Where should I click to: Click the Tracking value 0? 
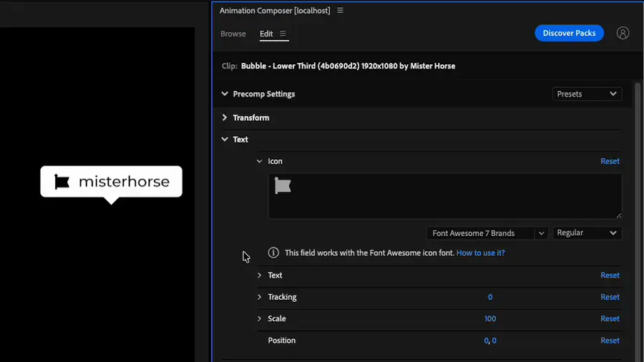coord(490,297)
